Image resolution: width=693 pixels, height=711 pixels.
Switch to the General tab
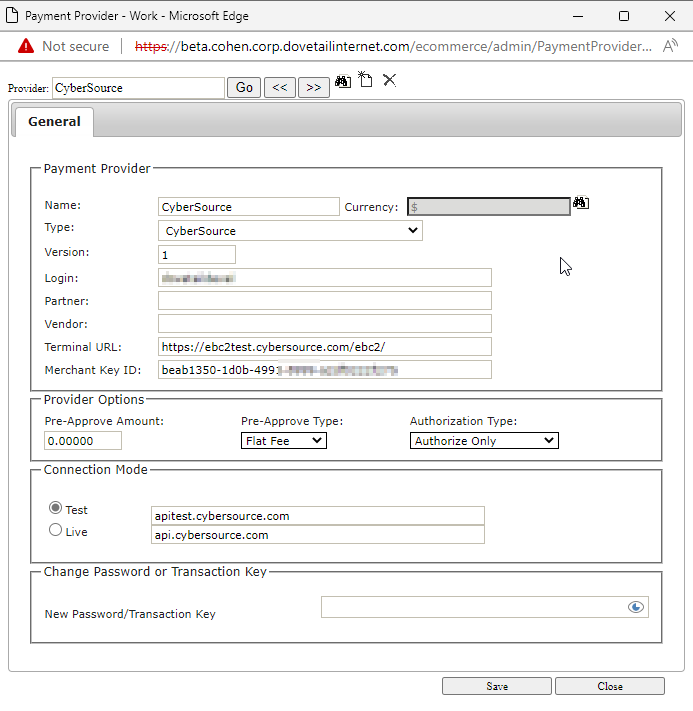point(54,122)
